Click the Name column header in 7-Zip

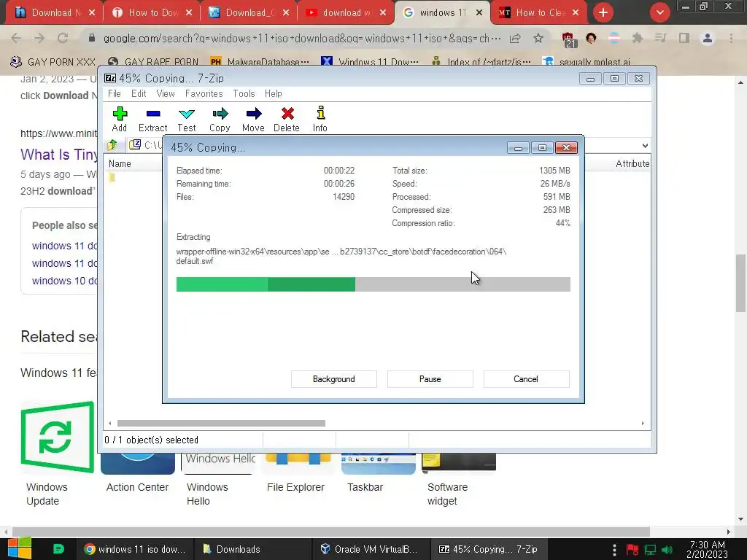[120, 164]
